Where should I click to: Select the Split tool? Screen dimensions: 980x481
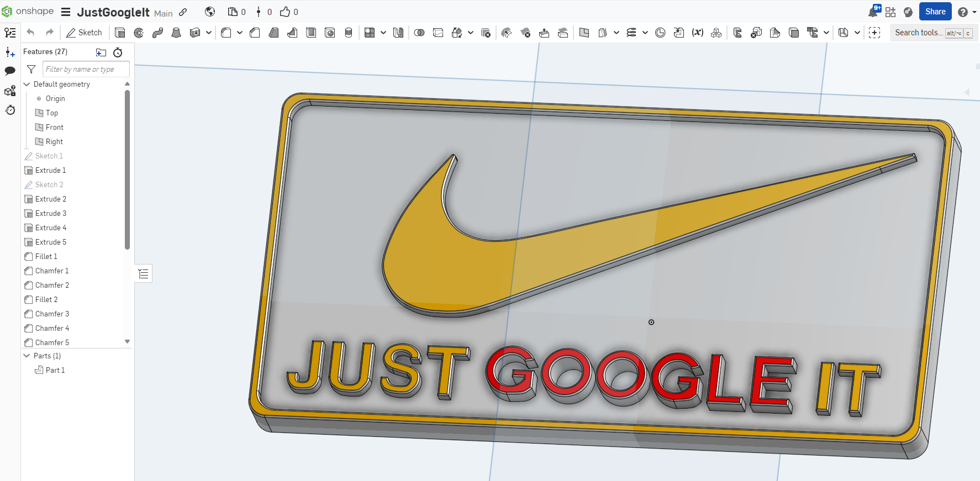tap(438, 33)
